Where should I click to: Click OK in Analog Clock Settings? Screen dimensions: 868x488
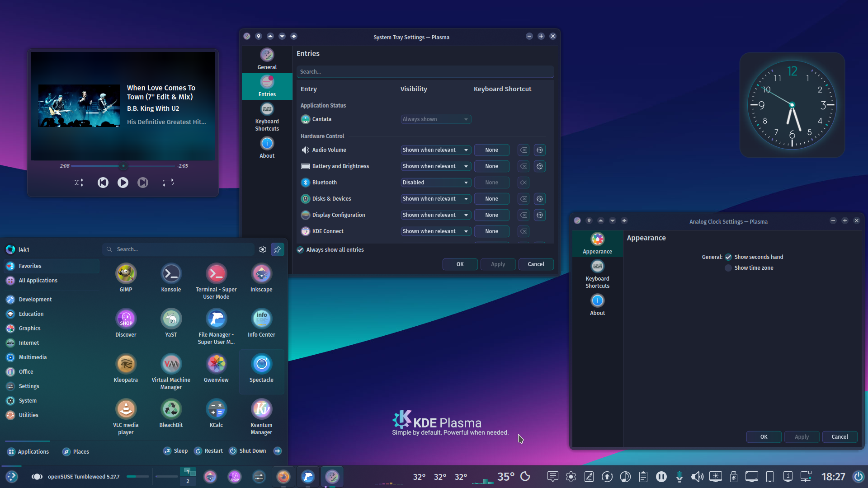(764, 437)
